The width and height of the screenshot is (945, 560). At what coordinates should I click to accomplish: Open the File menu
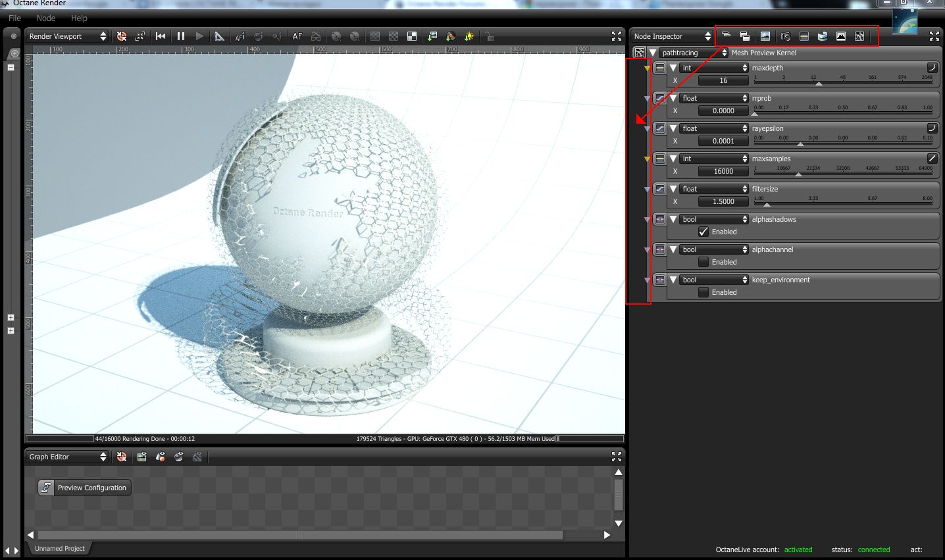pyautogui.click(x=14, y=18)
